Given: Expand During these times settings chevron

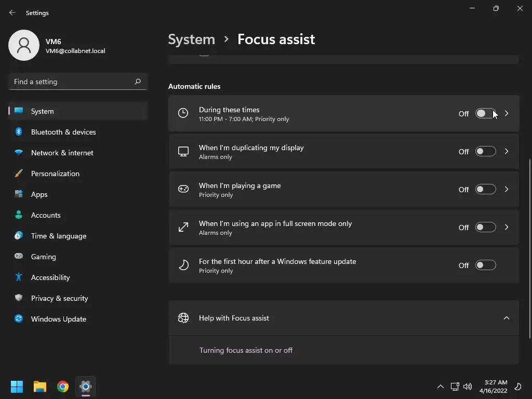Looking at the screenshot, I should 507,114.
